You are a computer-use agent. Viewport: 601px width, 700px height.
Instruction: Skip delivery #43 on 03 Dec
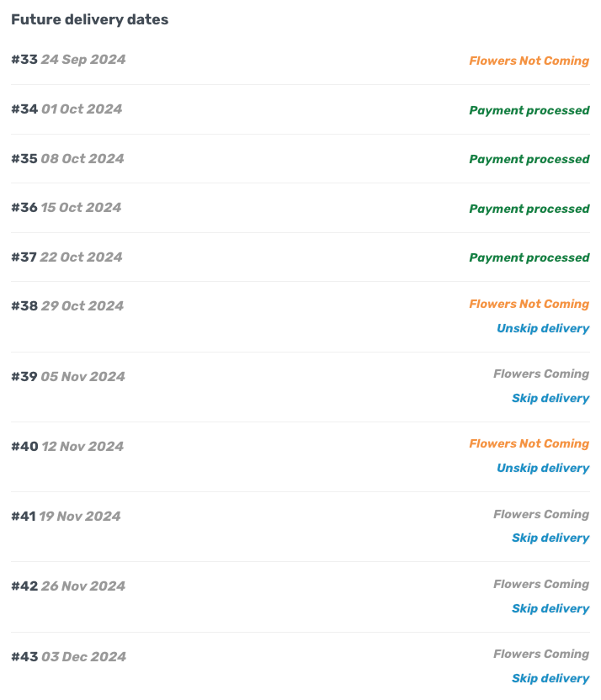(x=550, y=678)
